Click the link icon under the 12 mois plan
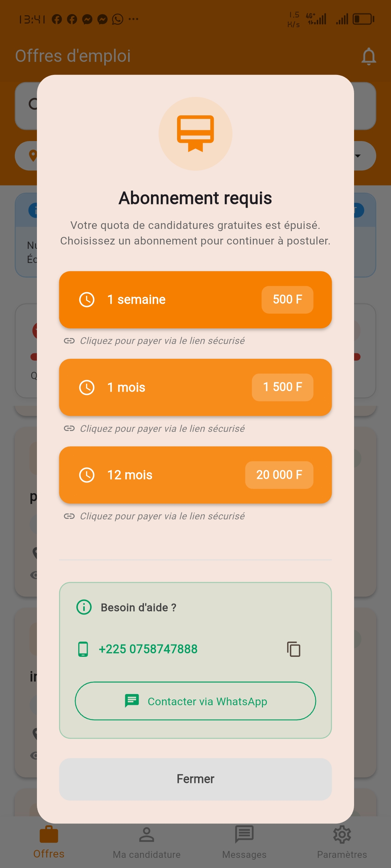The height and width of the screenshot is (868, 391). tap(69, 516)
